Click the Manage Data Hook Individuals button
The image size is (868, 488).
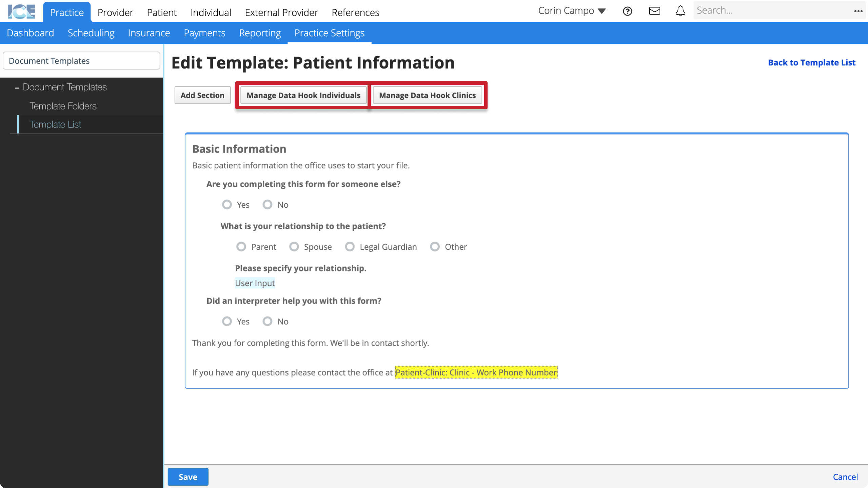coord(303,95)
